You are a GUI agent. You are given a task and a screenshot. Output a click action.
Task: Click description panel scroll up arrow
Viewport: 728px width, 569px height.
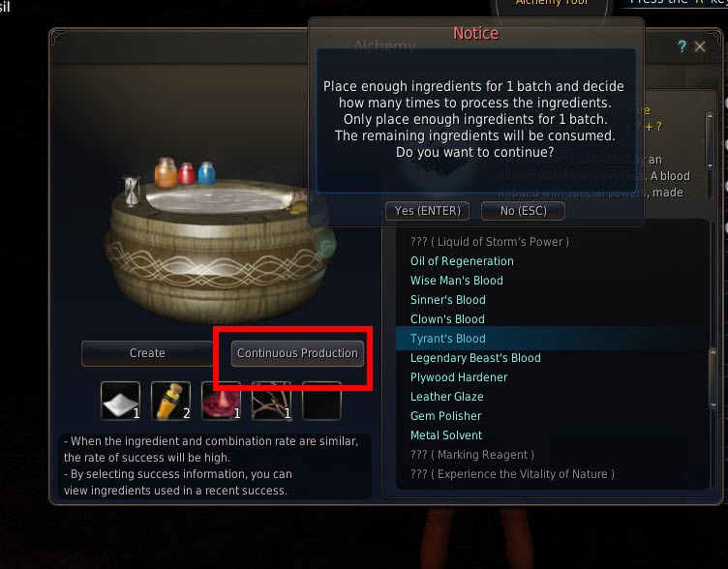tap(710, 115)
